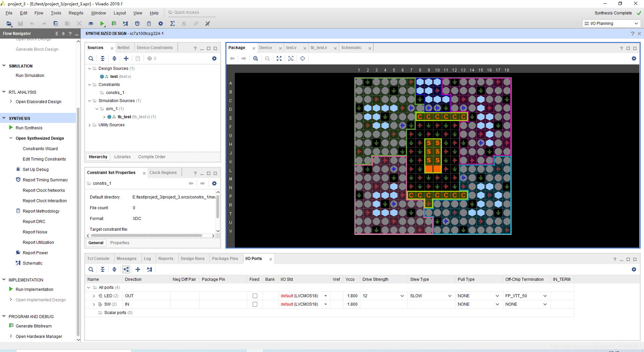The image size is (644, 352).
Task: Collapse the SYNTHESIS section
Action: 4,118
